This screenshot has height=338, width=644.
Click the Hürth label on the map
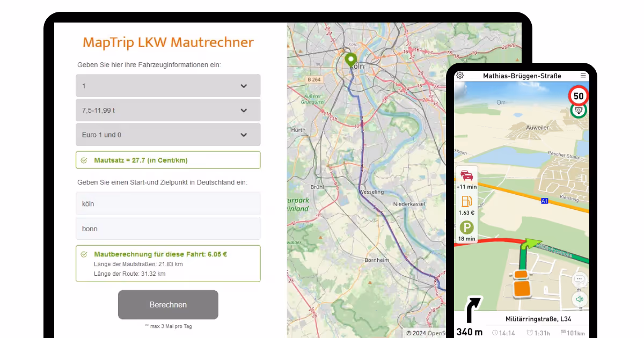(298, 130)
